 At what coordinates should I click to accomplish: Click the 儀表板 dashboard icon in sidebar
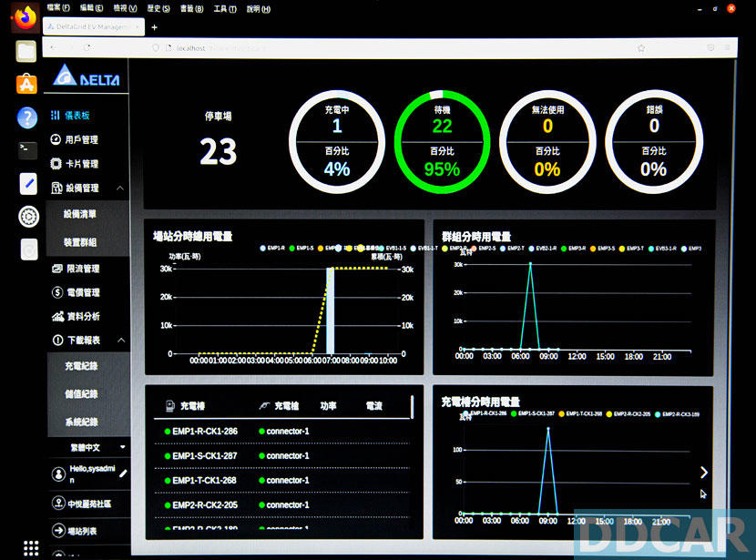55,116
